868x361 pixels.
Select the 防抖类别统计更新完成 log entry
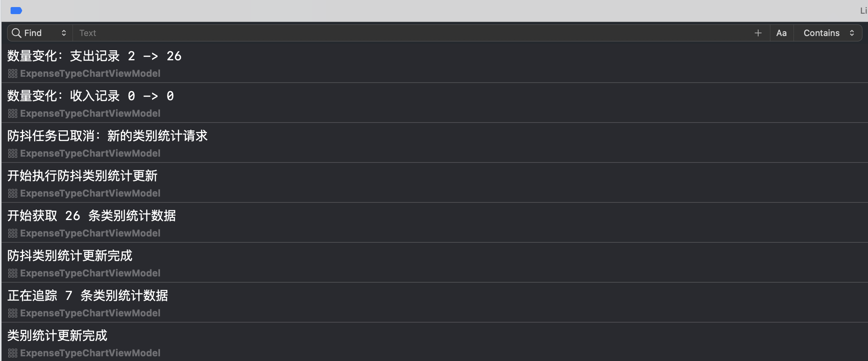[70, 256]
